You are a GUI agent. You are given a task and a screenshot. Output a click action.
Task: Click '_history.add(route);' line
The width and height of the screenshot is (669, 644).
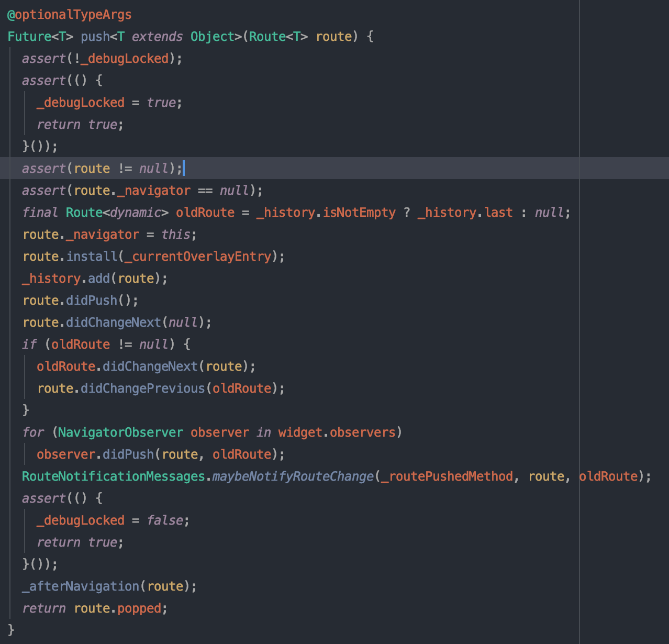95,279
